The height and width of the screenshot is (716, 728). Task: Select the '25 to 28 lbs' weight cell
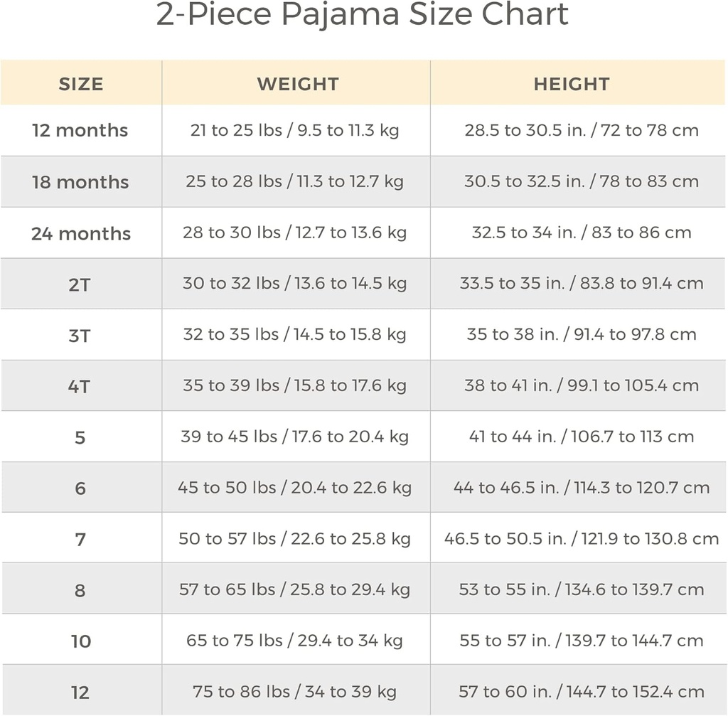(294, 182)
